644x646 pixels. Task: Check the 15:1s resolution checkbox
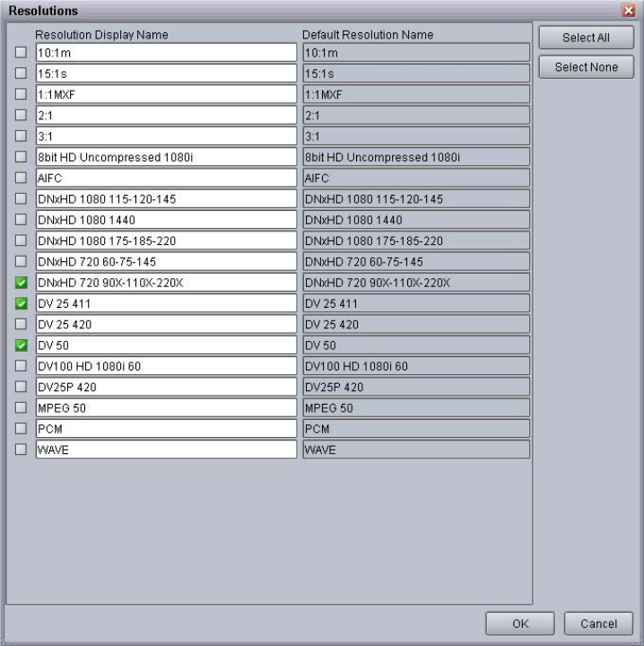21,74
